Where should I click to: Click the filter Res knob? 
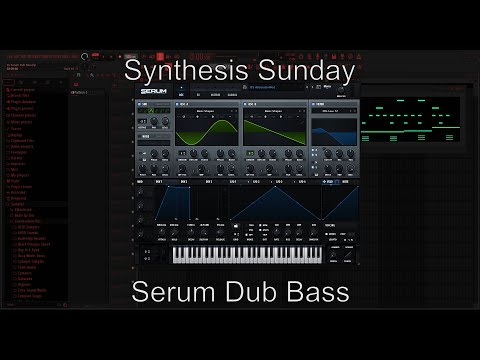click(x=339, y=154)
